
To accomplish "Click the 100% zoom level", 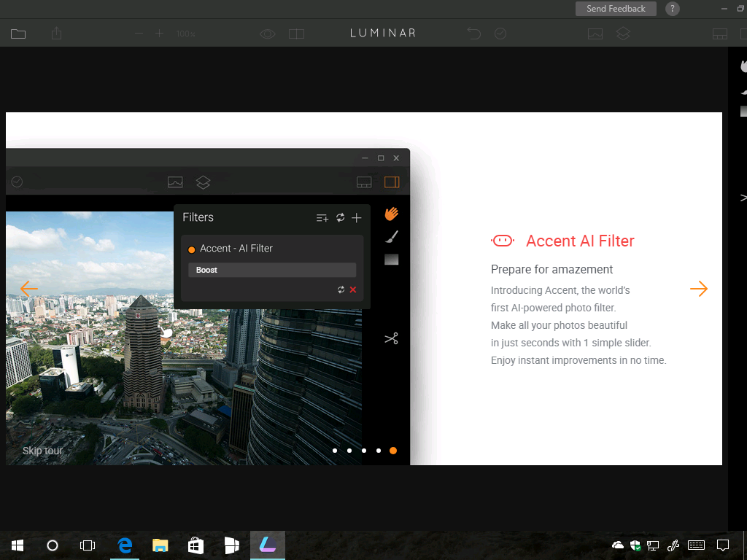I will (186, 34).
